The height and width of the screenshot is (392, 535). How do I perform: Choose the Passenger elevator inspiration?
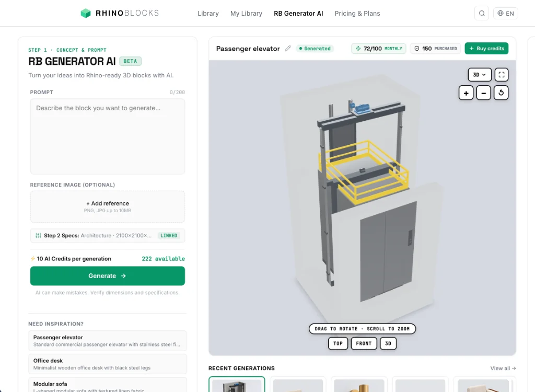(108, 340)
